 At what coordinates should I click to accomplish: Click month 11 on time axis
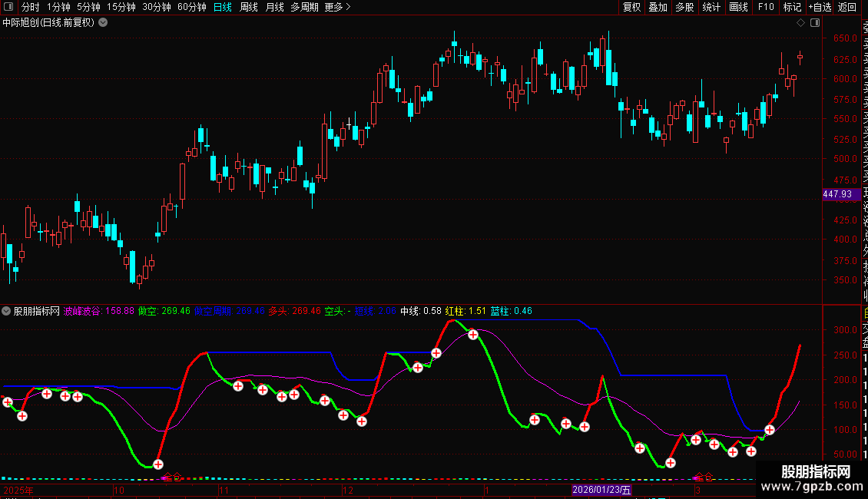[x=224, y=490]
